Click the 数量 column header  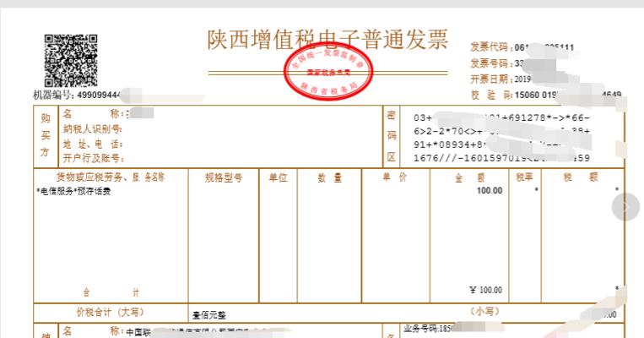(x=329, y=177)
